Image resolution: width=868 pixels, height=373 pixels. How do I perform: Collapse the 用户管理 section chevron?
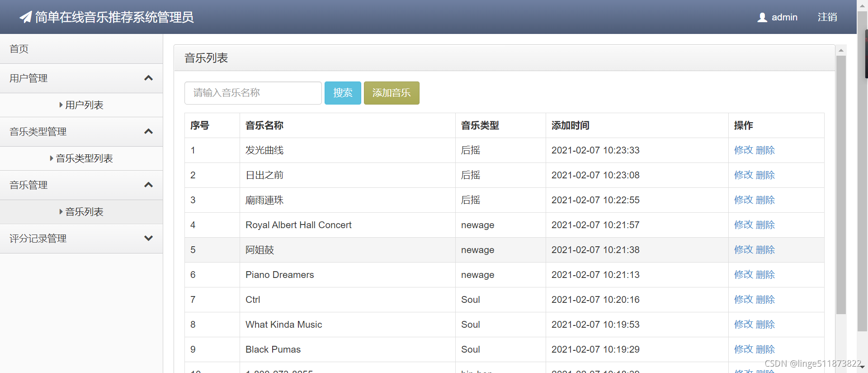148,78
